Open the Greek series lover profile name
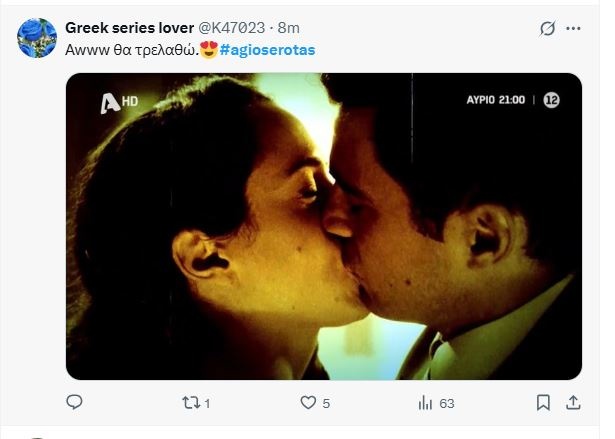Screen dimensions: 615x439 click(129, 27)
